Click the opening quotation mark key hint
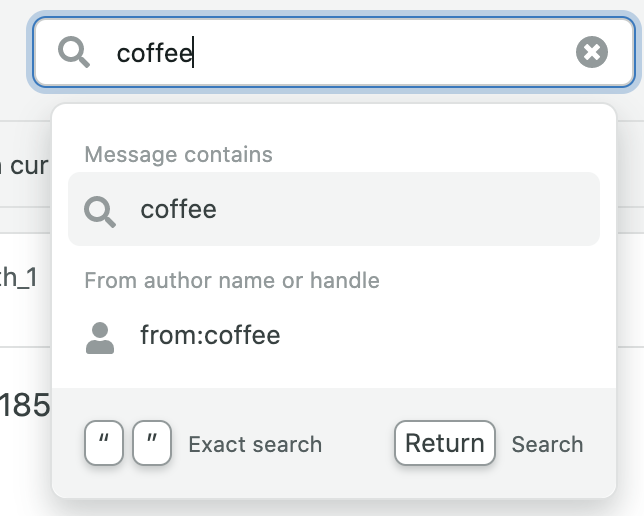The image size is (644, 516). pyautogui.click(x=104, y=443)
